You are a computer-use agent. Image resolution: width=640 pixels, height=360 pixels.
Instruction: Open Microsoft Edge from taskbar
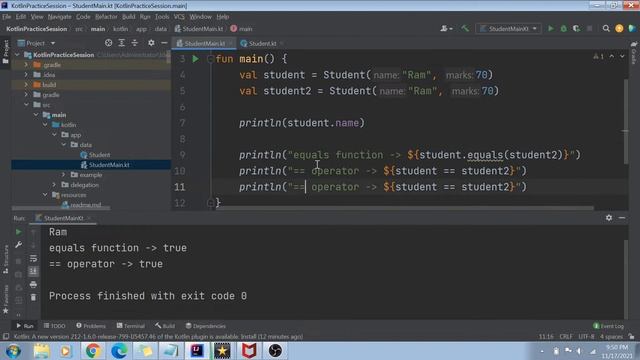119,351
